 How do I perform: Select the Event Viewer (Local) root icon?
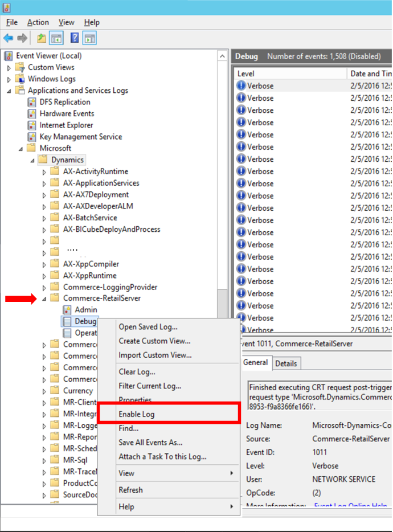tap(9, 56)
